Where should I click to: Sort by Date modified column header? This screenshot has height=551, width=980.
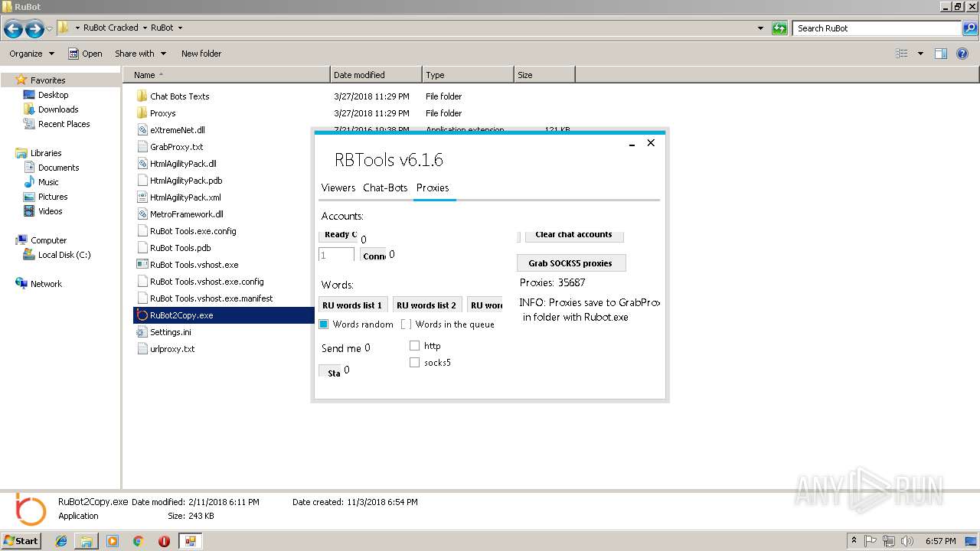(x=376, y=75)
